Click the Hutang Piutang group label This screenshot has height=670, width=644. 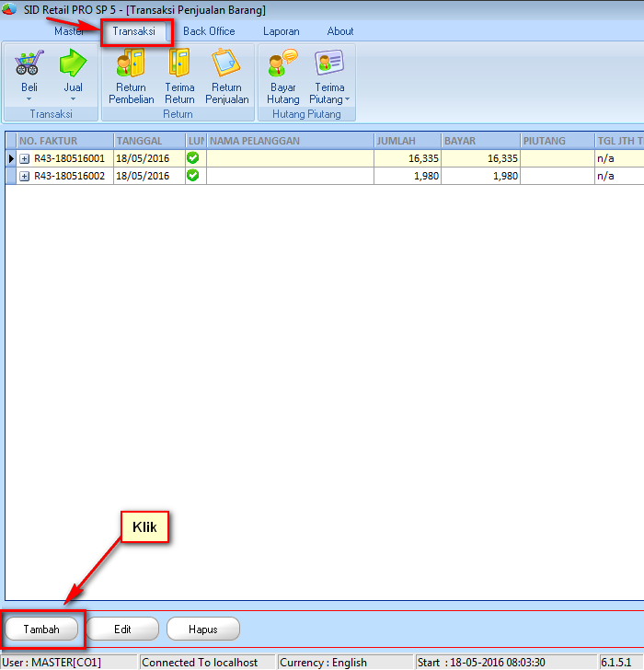306,114
